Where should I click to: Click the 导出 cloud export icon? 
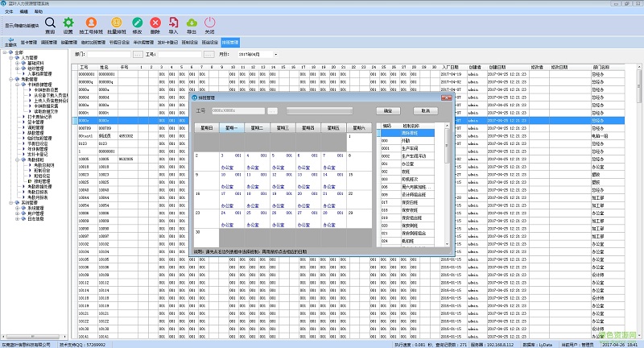click(191, 24)
